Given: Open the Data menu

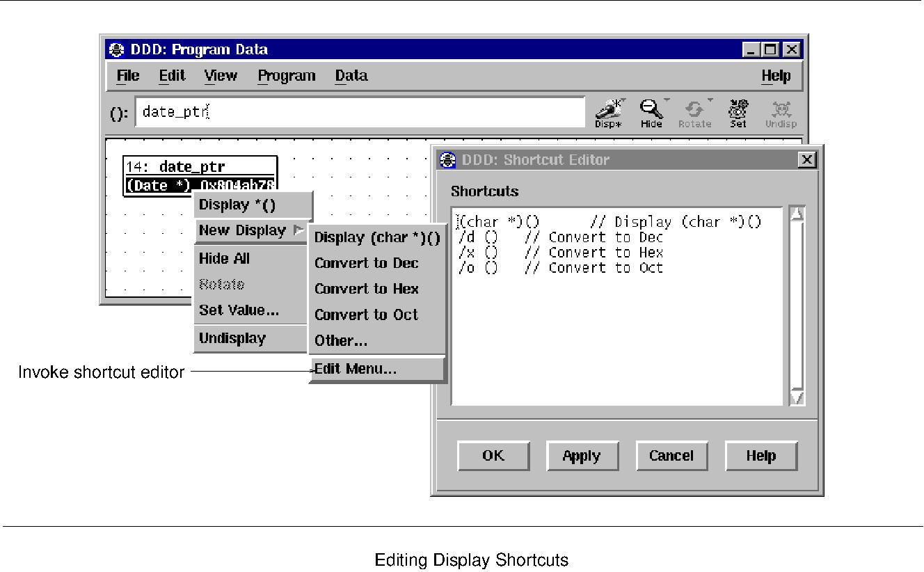Looking at the screenshot, I should (x=351, y=75).
